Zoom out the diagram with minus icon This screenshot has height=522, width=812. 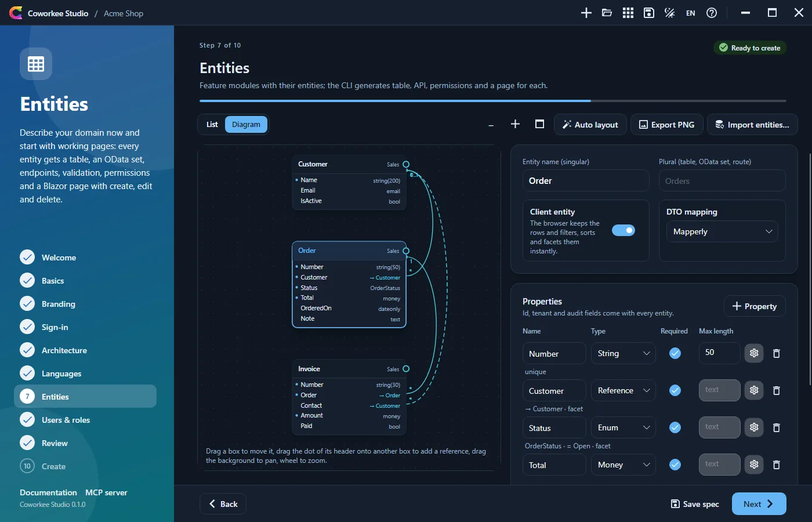point(491,125)
